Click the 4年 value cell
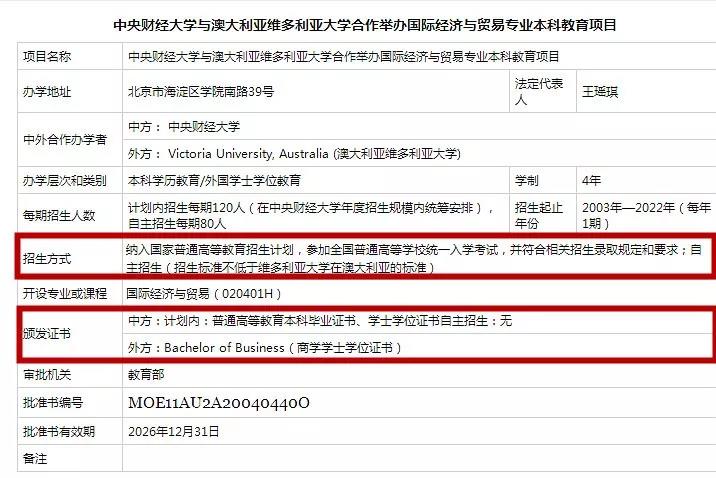This screenshot has width=716, height=478. 646,180
